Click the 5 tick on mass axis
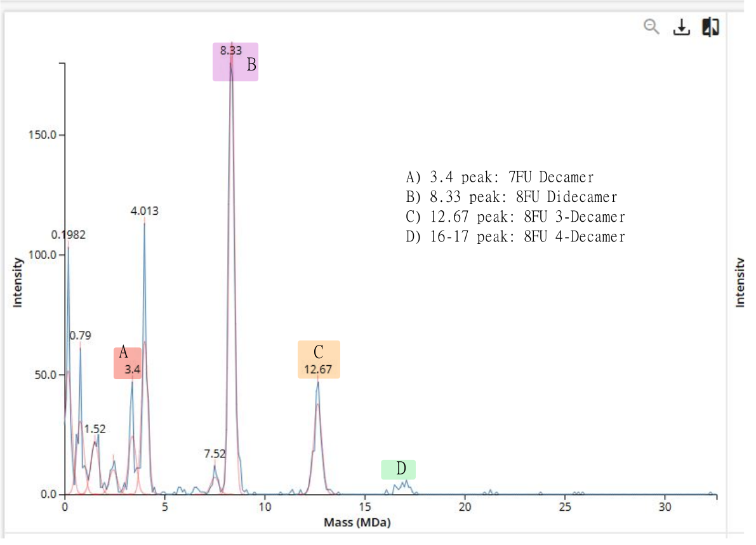The image size is (756, 545). click(165, 507)
